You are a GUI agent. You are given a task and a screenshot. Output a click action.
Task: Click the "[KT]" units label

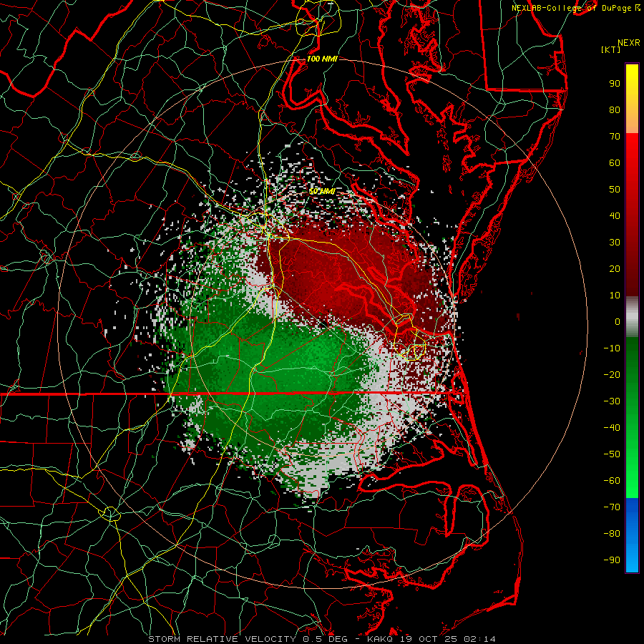[x=610, y=49]
